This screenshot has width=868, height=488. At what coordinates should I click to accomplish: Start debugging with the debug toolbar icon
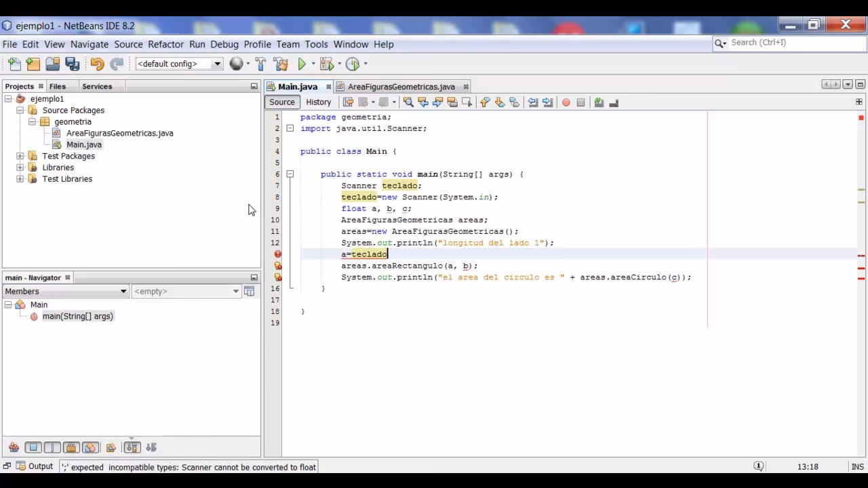coord(328,63)
